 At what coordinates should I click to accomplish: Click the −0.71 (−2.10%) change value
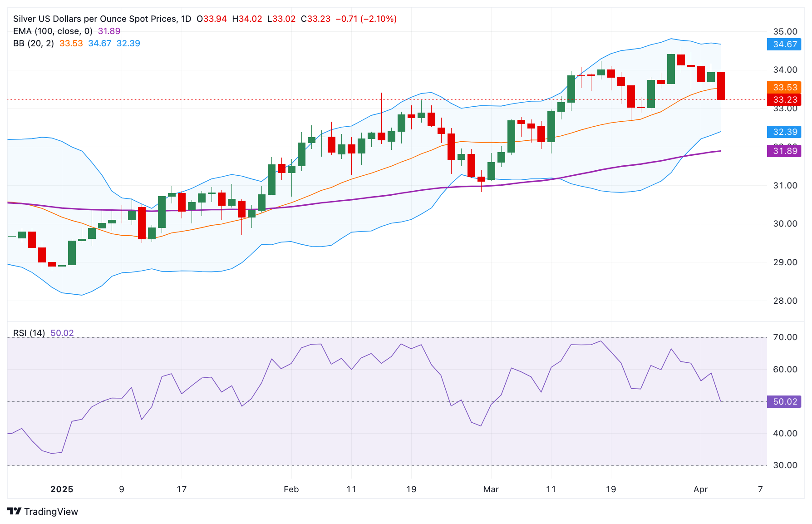pyautogui.click(x=366, y=19)
